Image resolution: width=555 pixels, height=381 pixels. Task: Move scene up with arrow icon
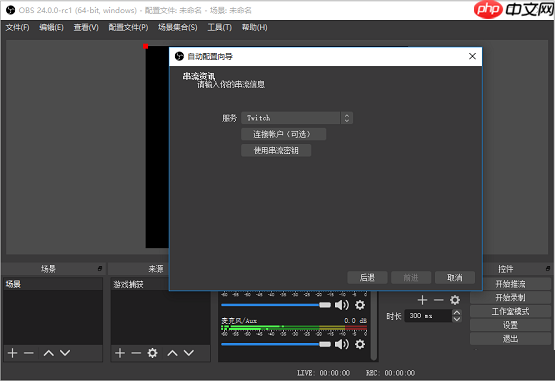point(48,353)
